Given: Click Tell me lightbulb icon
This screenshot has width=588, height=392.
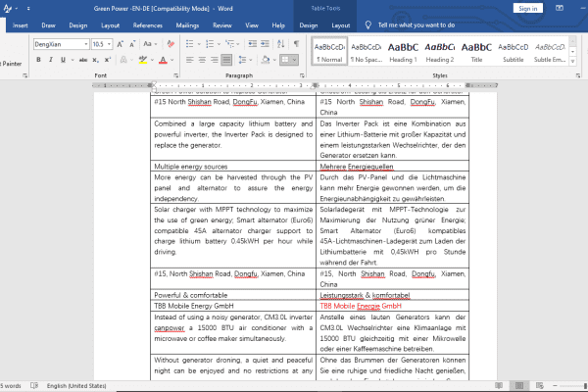Looking at the screenshot, I should point(368,25).
